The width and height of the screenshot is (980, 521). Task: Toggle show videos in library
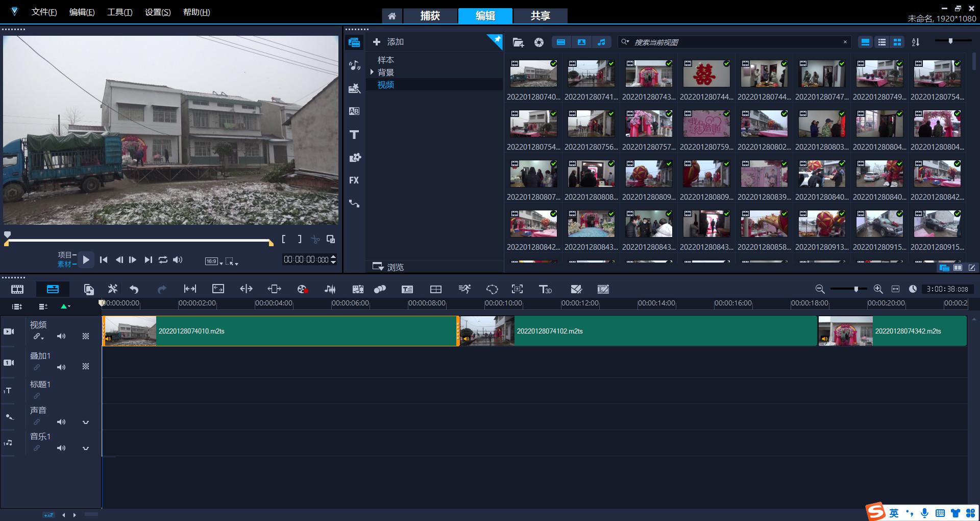[x=561, y=42]
